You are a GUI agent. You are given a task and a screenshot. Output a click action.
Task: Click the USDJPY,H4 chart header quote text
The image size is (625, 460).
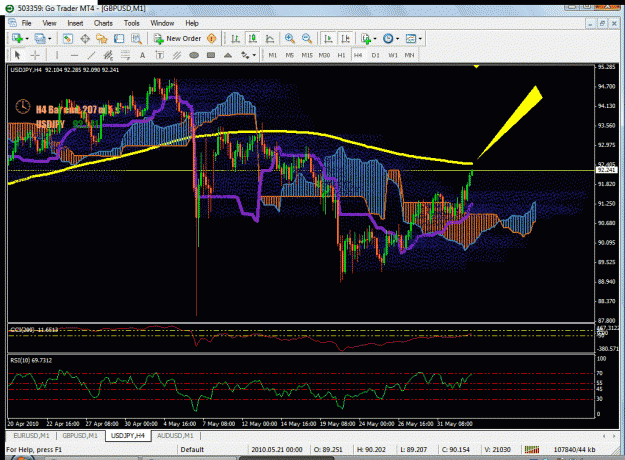(65, 70)
